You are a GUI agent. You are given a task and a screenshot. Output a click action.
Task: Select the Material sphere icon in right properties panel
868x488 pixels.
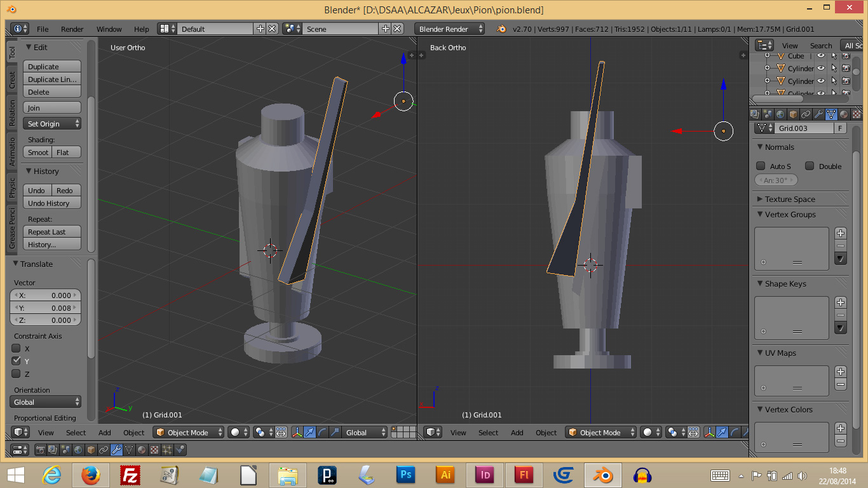tap(844, 114)
